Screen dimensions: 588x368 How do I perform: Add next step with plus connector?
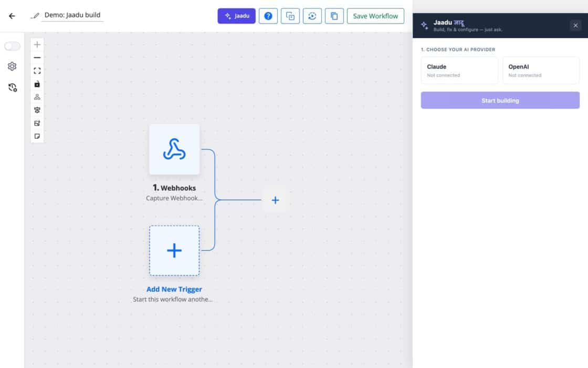pos(275,200)
